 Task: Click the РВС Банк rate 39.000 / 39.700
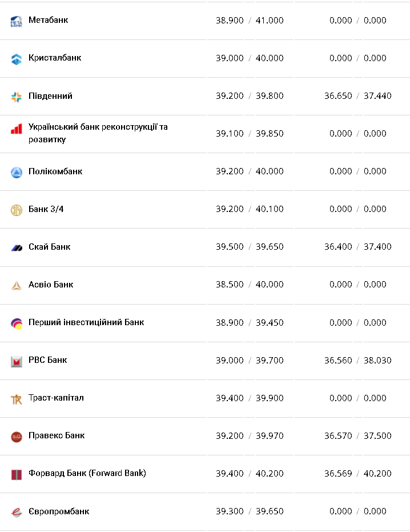250,360
